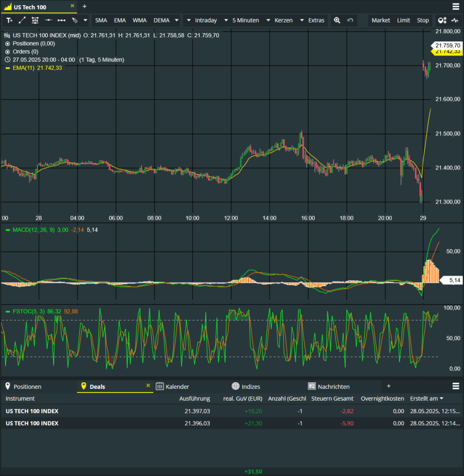Add a new chart tab
464x476 pixels.
pos(85,7)
